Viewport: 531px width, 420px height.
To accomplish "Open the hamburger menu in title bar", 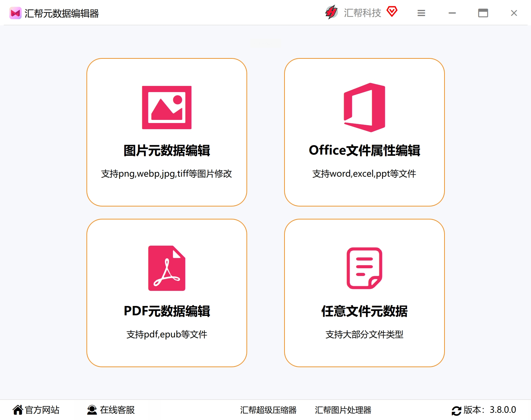I will tap(421, 13).
